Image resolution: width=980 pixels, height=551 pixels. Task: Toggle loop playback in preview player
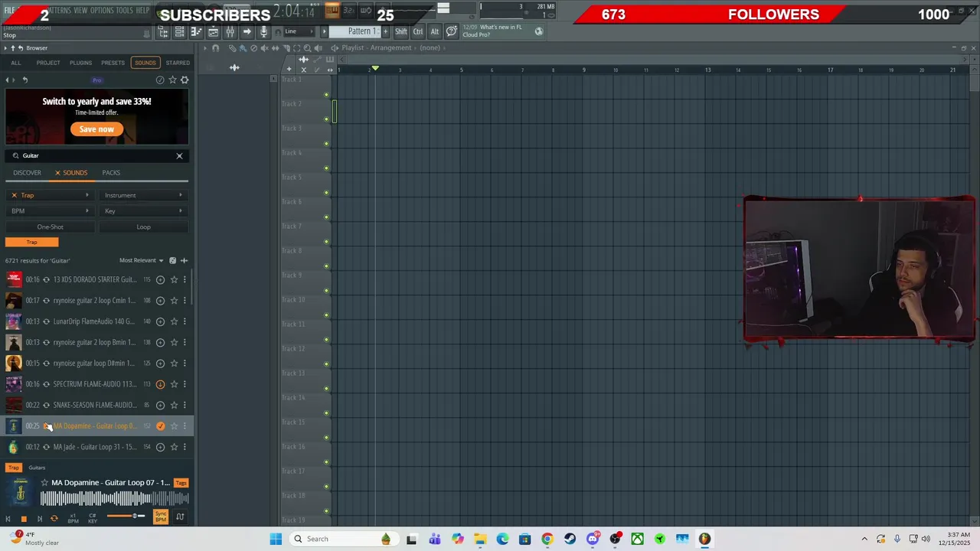(x=54, y=519)
